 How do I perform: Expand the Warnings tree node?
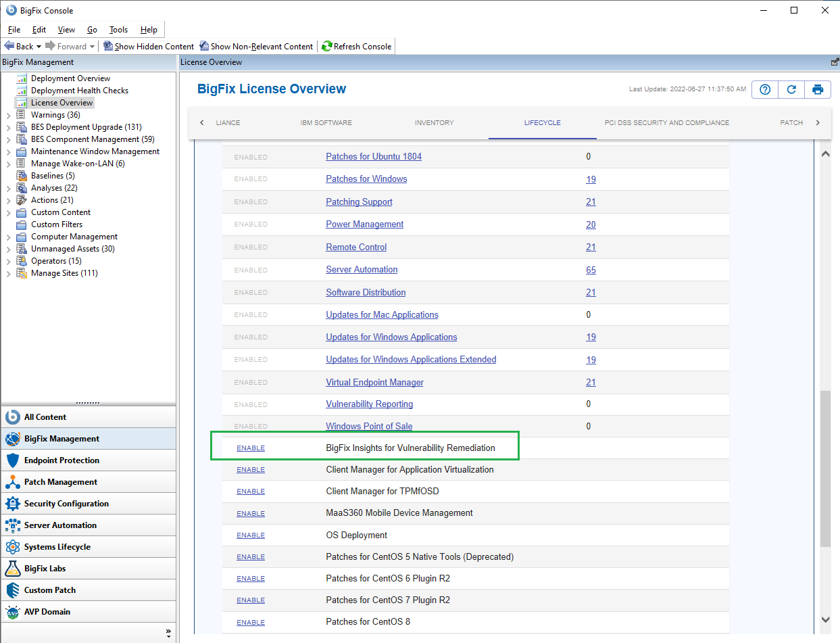pyautogui.click(x=8, y=115)
